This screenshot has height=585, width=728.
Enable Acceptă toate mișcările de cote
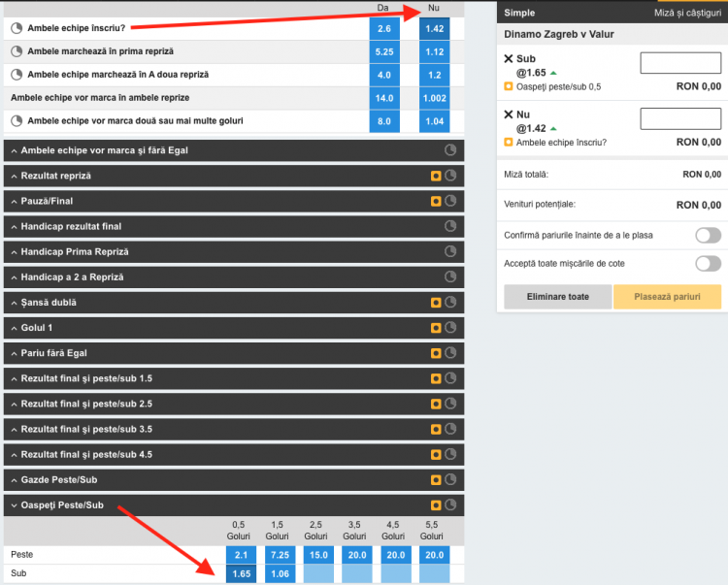tap(708, 263)
